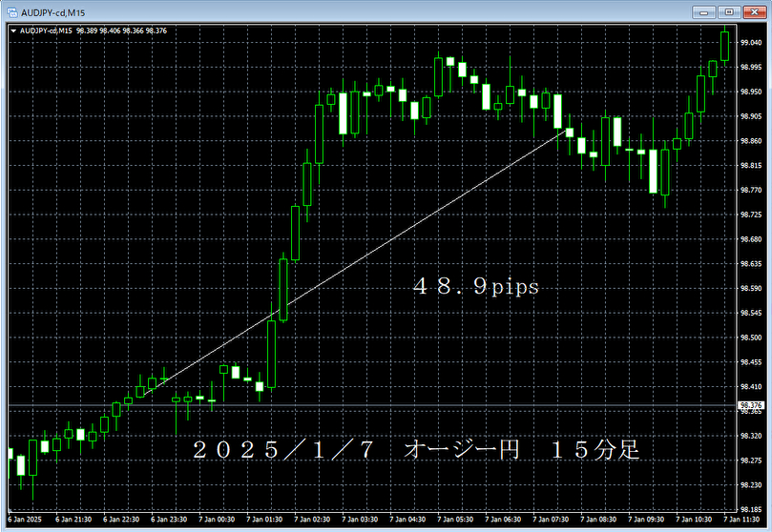
Task: Select the white trendline across the chart
Action: 352,262
